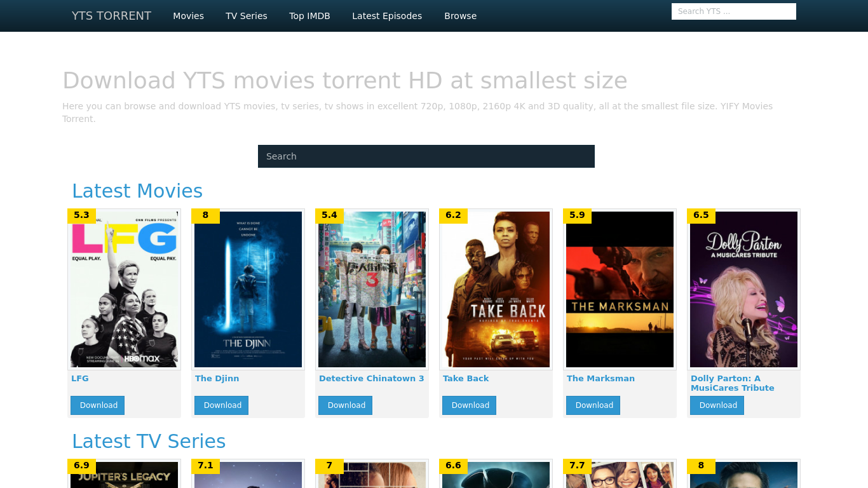Open the LFG movie poster
This screenshot has width=868, height=488.
tap(124, 289)
